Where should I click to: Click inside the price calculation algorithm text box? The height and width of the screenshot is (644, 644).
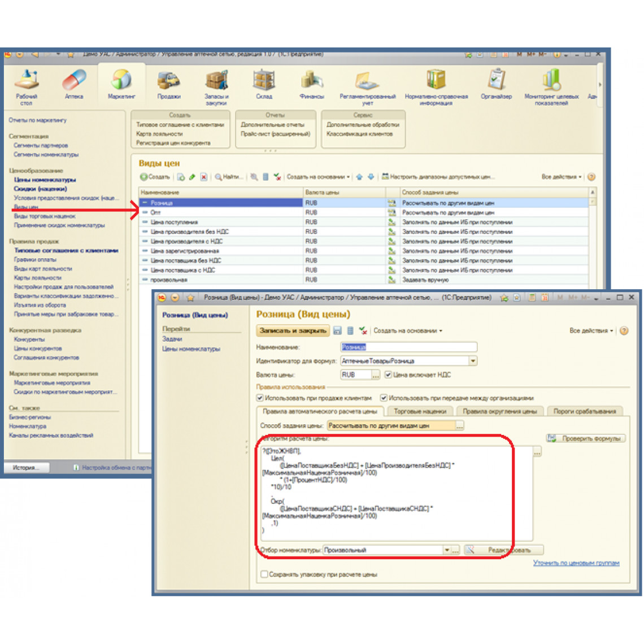pos(397,493)
